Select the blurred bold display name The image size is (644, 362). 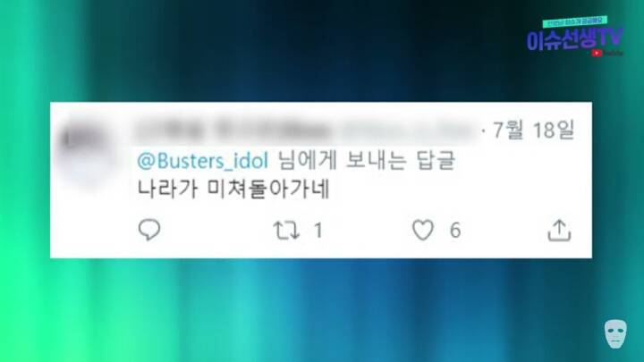tap(232, 130)
